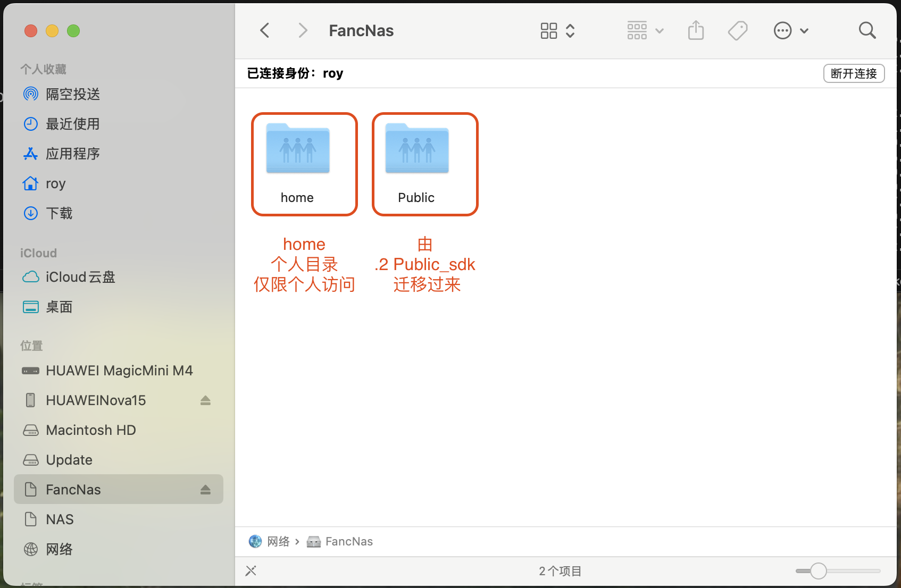Screen dimensions: 901x588
Task: Click the phone icon beside HUAWEINova15
Action: point(31,400)
